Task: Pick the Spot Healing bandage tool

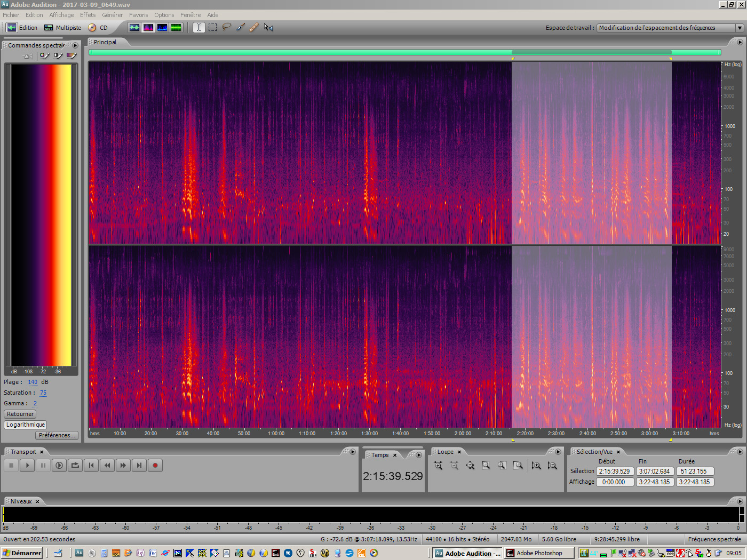Action: coord(254,27)
